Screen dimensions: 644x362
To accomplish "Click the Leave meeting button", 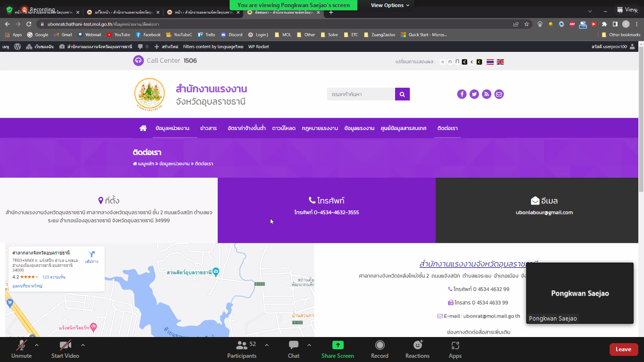I will [x=623, y=349].
